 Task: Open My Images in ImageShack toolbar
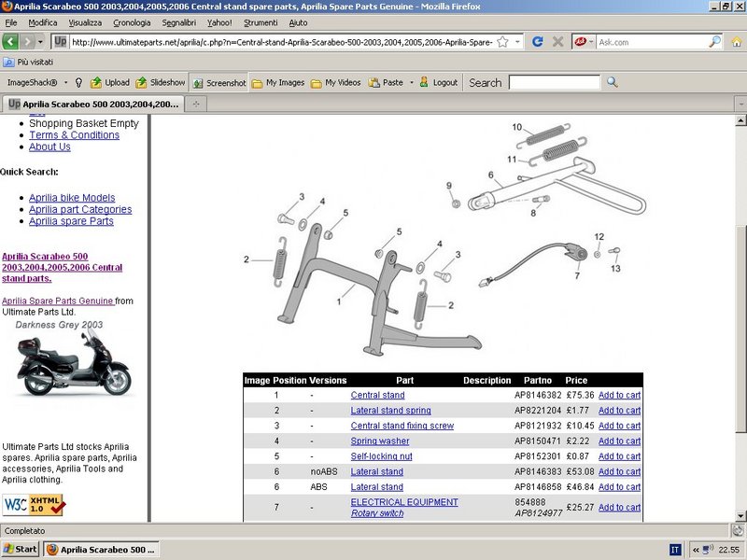click(278, 83)
